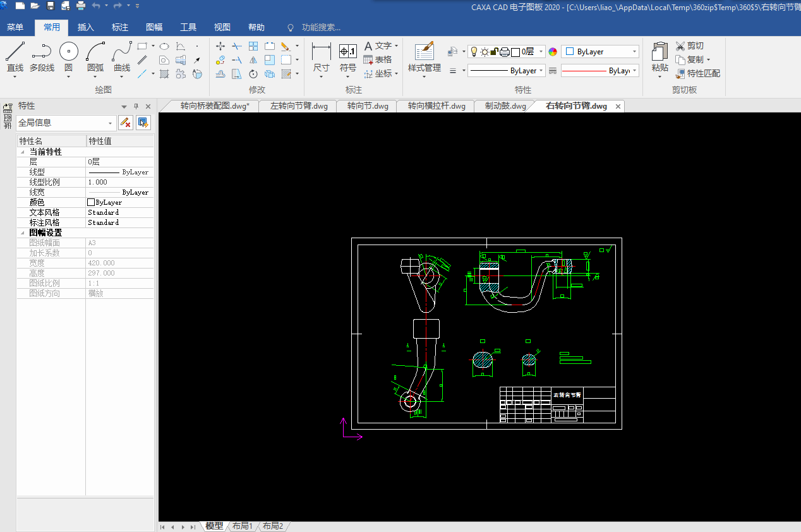
Task: Choose the rectangle drawing tool
Action: (x=142, y=46)
